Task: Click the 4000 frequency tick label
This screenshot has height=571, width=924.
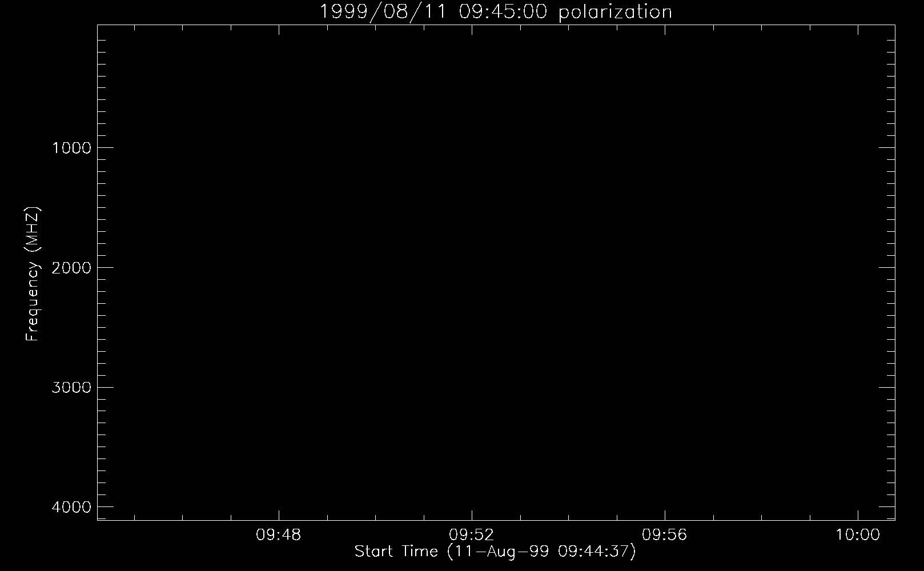Action: point(71,507)
